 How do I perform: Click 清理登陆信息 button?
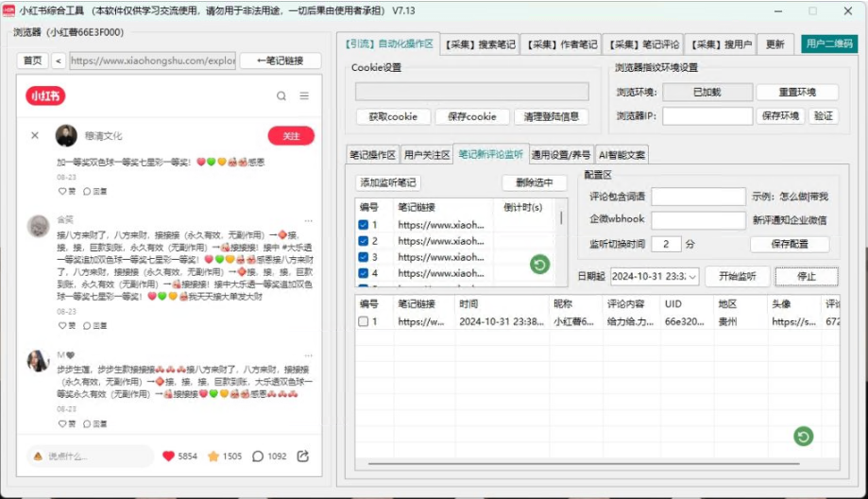click(x=552, y=117)
